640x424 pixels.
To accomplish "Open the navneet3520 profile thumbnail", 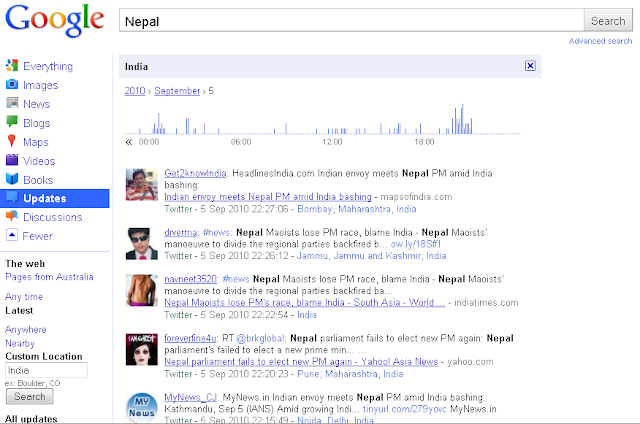I will tap(141, 291).
